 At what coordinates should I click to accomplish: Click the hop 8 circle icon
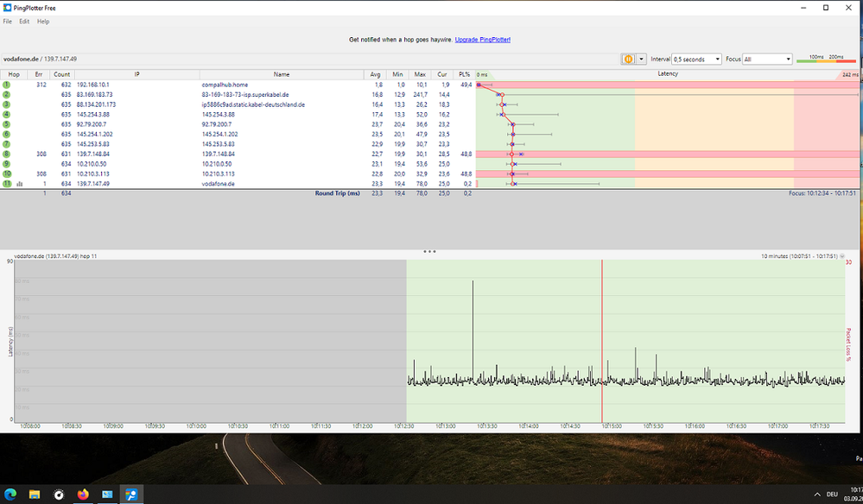pyautogui.click(x=6, y=154)
